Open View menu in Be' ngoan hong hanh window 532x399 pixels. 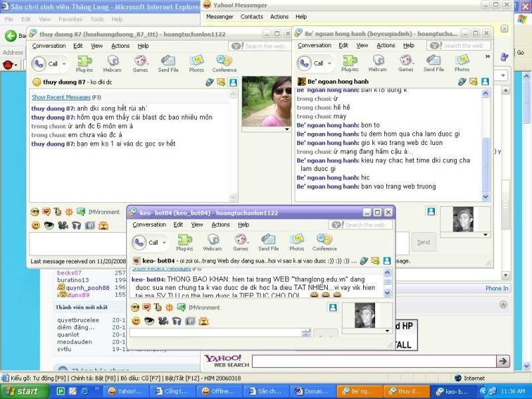[362, 45]
